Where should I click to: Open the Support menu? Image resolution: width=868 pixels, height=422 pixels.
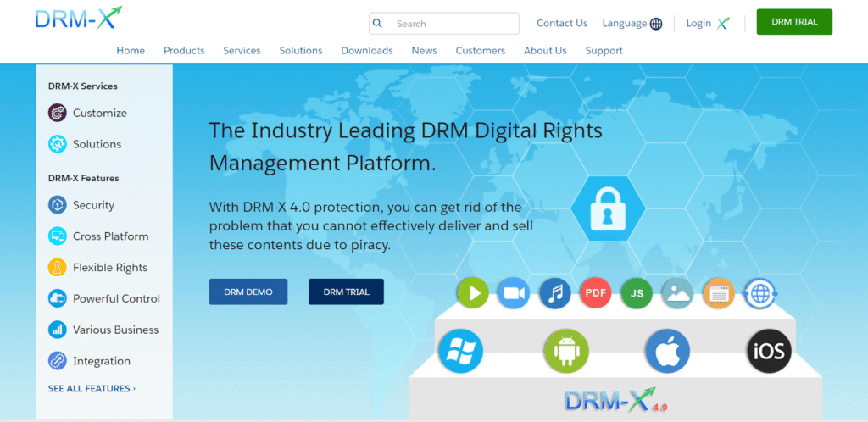pos(604,50)
